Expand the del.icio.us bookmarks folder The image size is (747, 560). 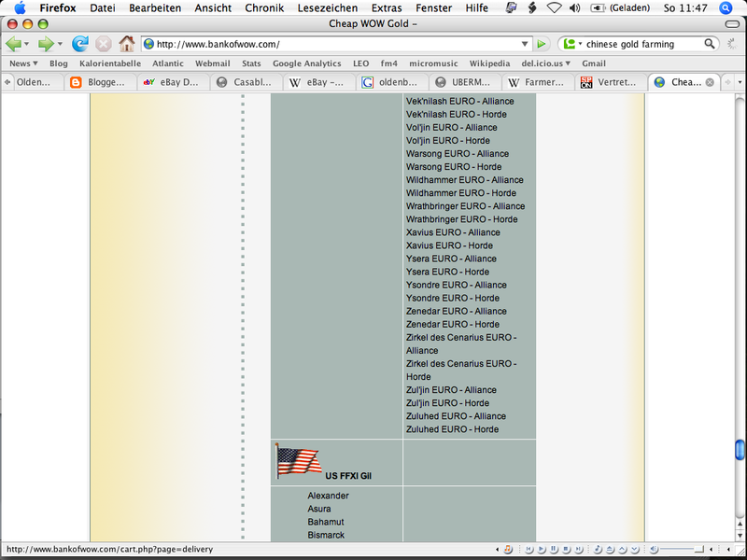click(546, 63)
